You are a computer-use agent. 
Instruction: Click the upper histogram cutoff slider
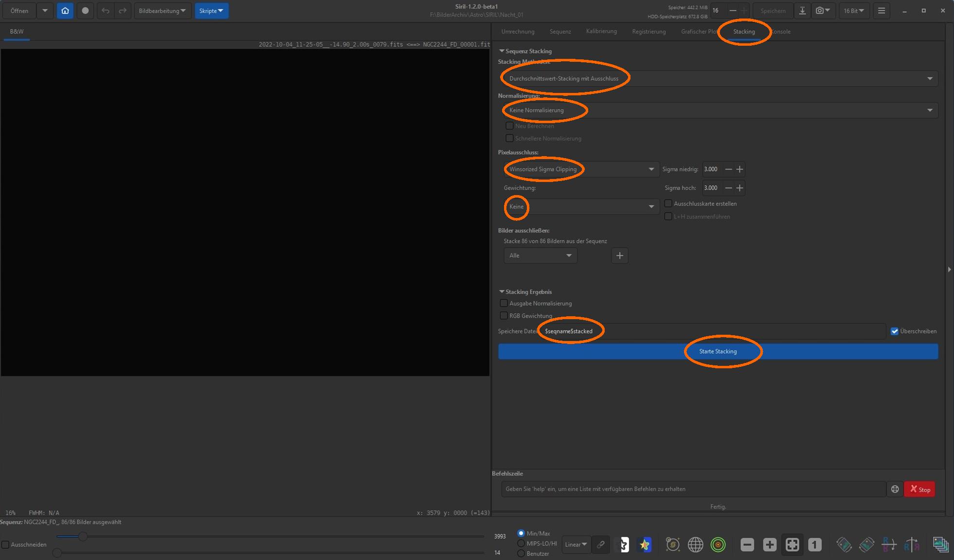pyautogui.click(x=83, y=536)
